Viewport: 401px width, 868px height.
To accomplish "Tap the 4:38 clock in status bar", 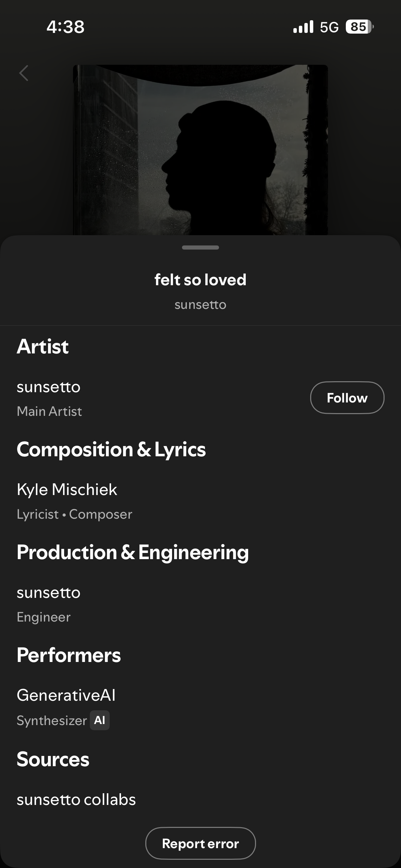I will [65, 27].
